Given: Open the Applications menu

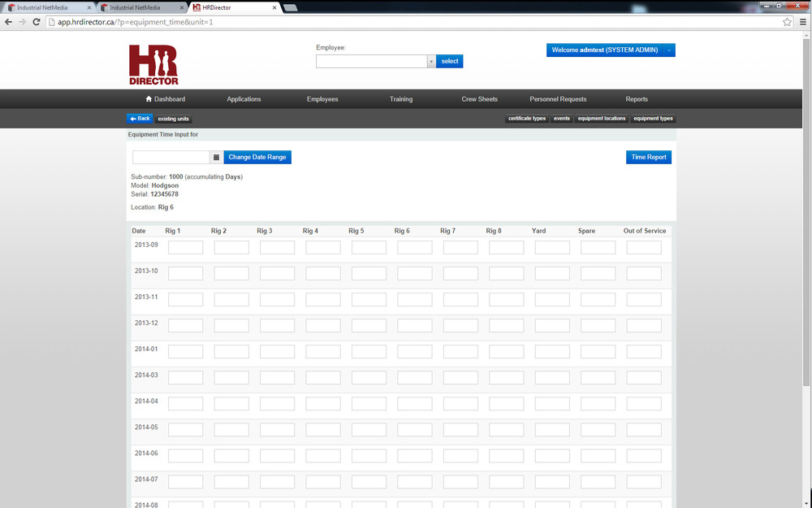Looking at the screenshot, I should [x=244, y=99].
